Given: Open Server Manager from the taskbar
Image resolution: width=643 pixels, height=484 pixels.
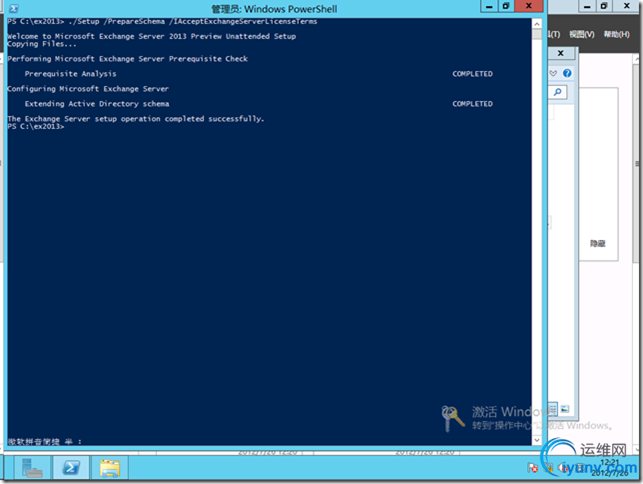Looking at the screenshot, I should [32, 468].
